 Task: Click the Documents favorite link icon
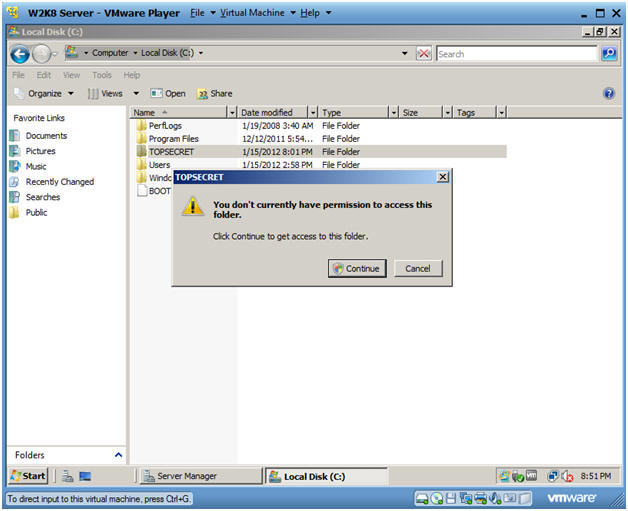(x=15, y=136)
